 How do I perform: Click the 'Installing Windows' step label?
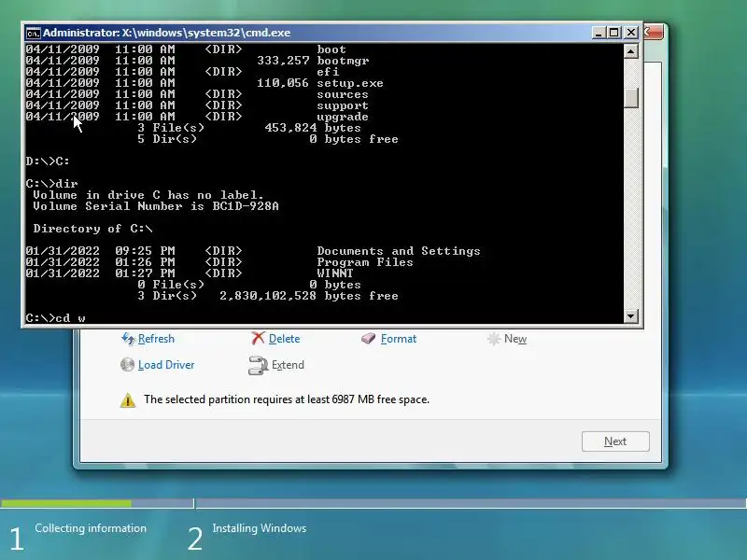260,528
